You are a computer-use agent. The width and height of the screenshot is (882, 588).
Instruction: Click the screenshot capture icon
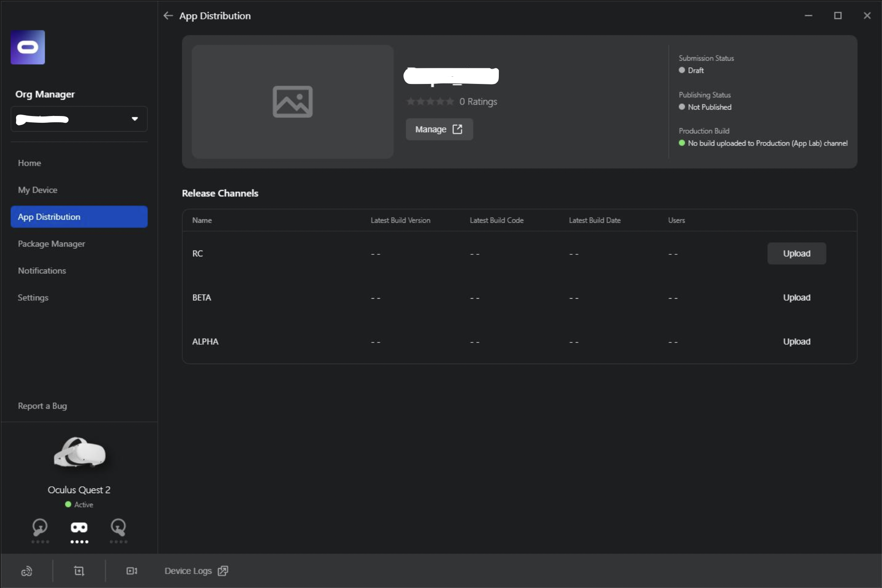click(79, 571)
